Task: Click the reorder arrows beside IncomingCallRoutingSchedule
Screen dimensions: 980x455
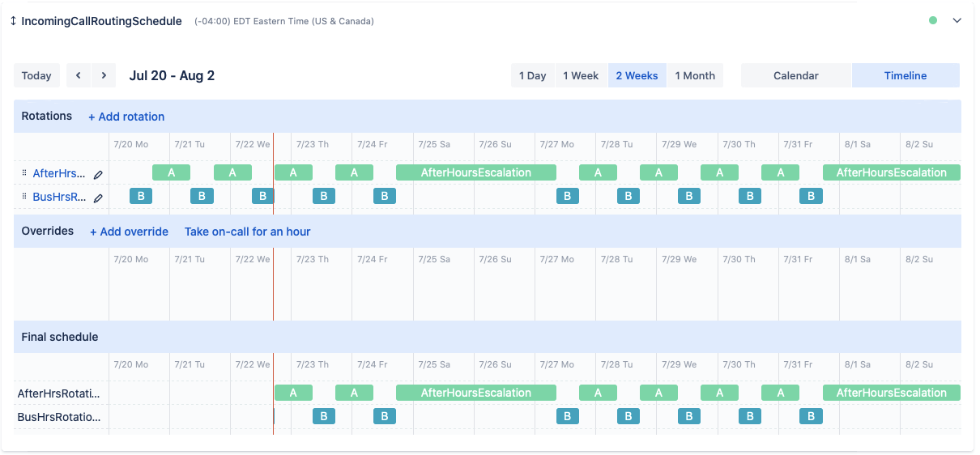Action: click(x=13, y=21)
